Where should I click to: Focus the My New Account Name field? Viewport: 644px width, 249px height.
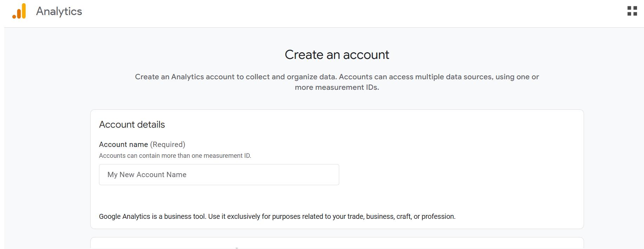pyautogui.click(x=219, y=175)
